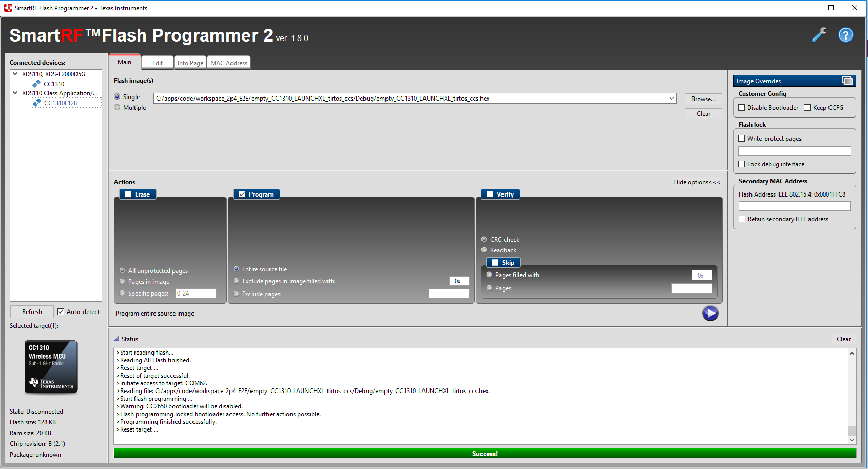Viewport: 868px width, 469px height.
Task: Clear the Status log
Action: click(844, 339)
